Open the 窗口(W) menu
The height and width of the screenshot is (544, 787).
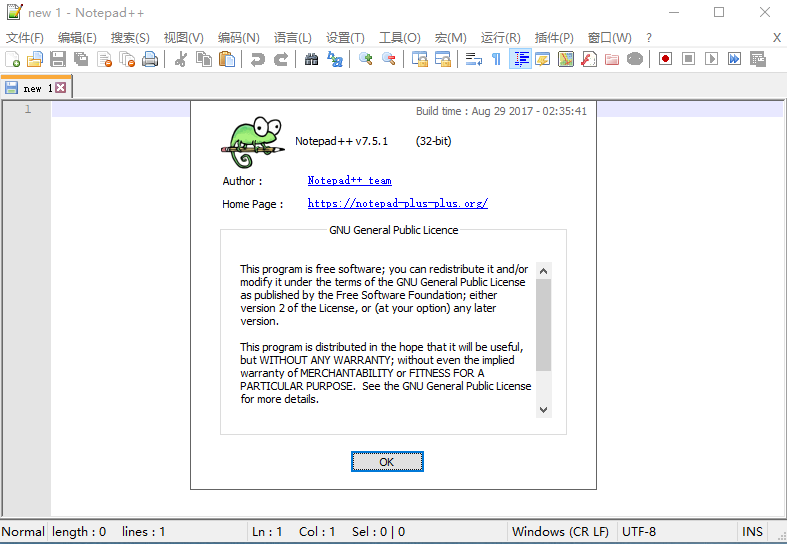[609, 38]
